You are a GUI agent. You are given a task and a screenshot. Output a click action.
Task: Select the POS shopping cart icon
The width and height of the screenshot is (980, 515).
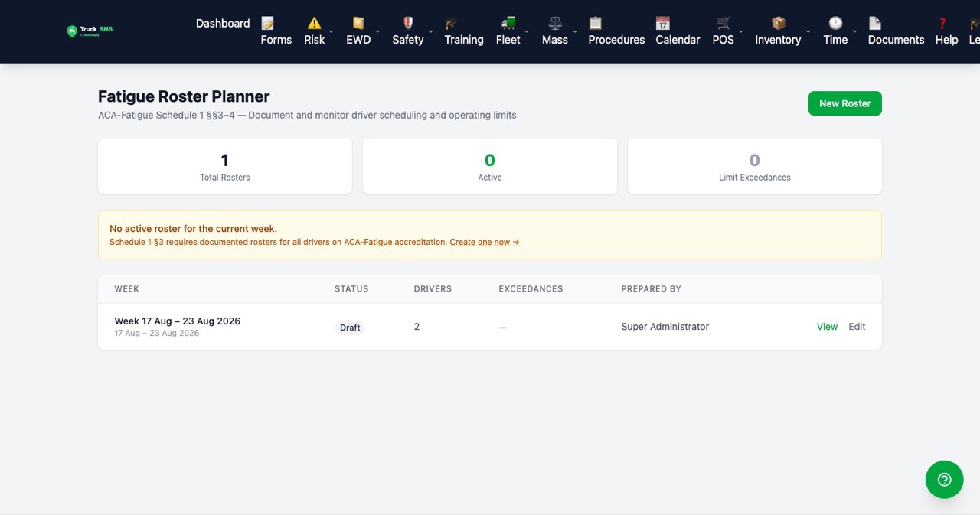724,24
